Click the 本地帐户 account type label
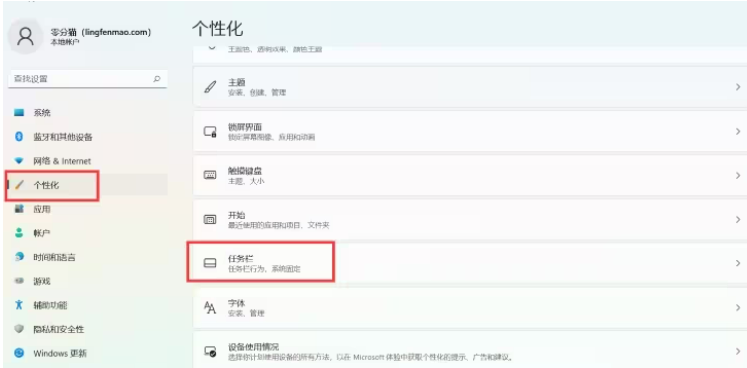This screenshot has width=747, height=368. tap(65, 42)
